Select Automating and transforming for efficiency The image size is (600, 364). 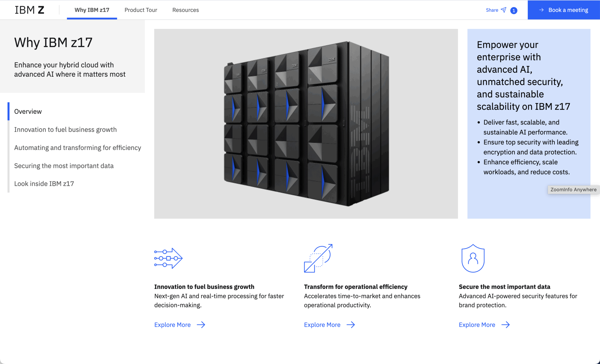[77, 148]
